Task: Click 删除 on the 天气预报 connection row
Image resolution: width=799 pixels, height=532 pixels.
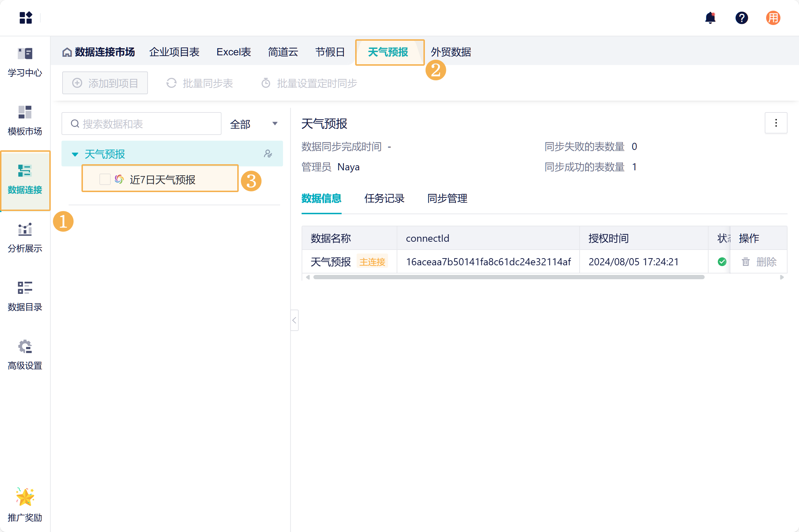Action: pyautogui.click(x=760, y=262)
